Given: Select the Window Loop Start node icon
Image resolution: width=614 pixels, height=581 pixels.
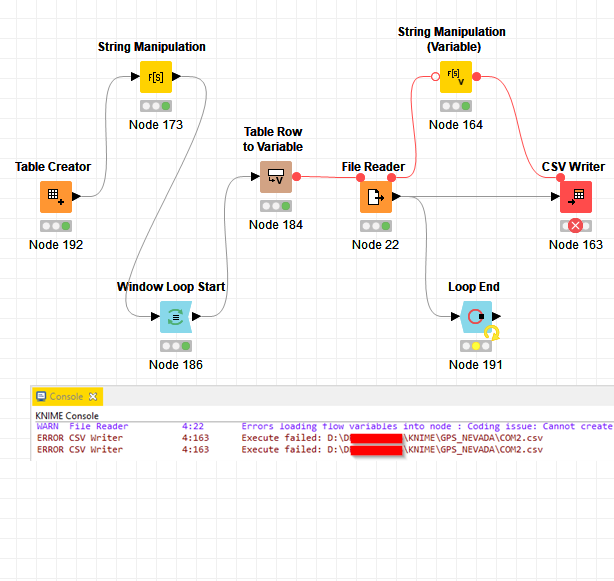Looking at the screenshot, I should [x=176, y=317].
